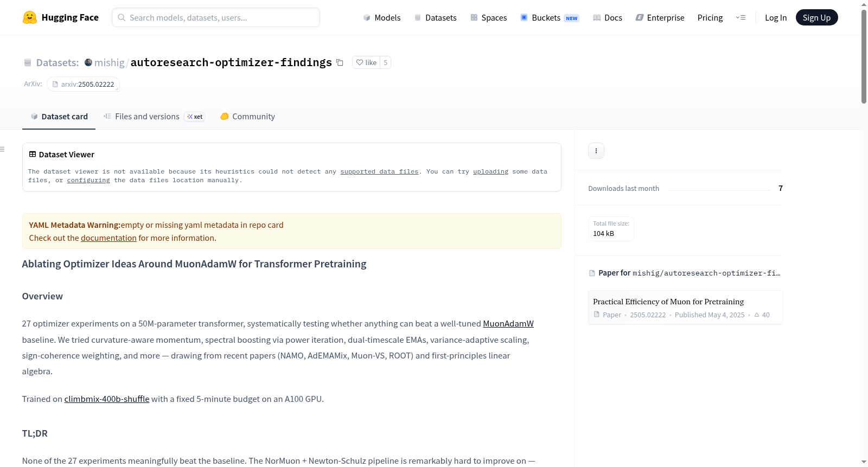Focus the search models input field
The width and height of the screenshot is (868, 467).
tap(216, 17)
